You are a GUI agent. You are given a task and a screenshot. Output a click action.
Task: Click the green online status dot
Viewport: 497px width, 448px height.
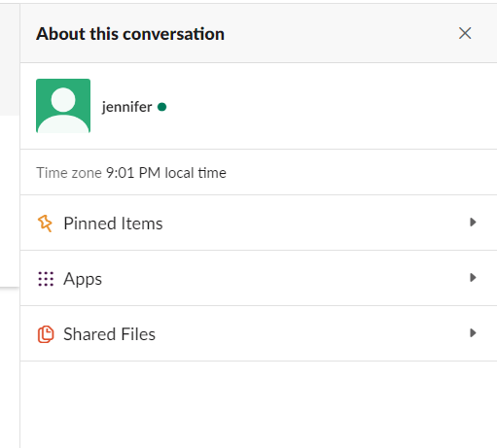(161, 107)
